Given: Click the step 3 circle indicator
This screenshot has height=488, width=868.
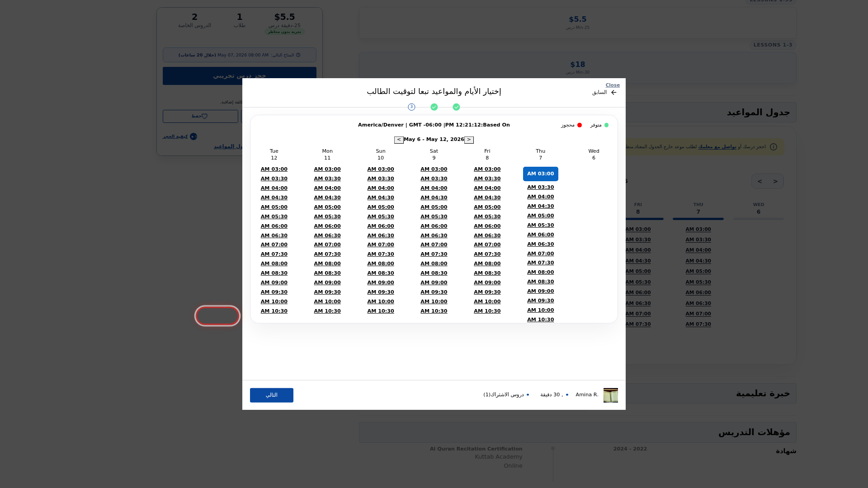Looking at the screenshot, I should (411, 107).
